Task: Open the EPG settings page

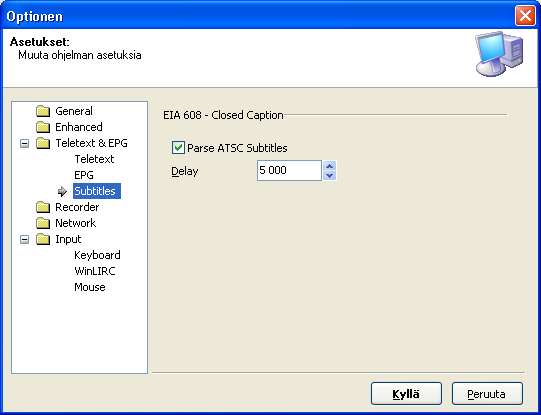Action: [x=84, y=175]
